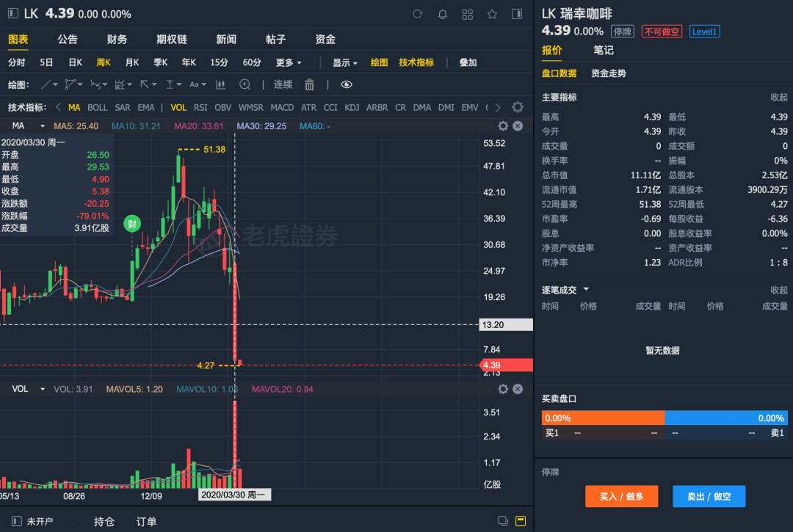Open the 笔记 notes tab
793x532 pixels.
pyautogui.click(x=604, y=50)
